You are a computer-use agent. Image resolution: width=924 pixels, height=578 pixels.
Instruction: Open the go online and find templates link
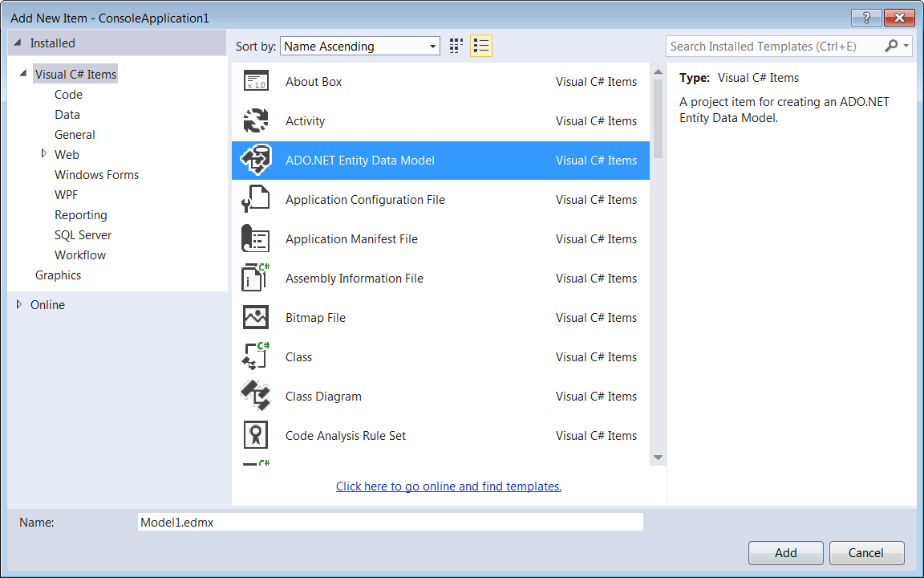coord(448,486)
